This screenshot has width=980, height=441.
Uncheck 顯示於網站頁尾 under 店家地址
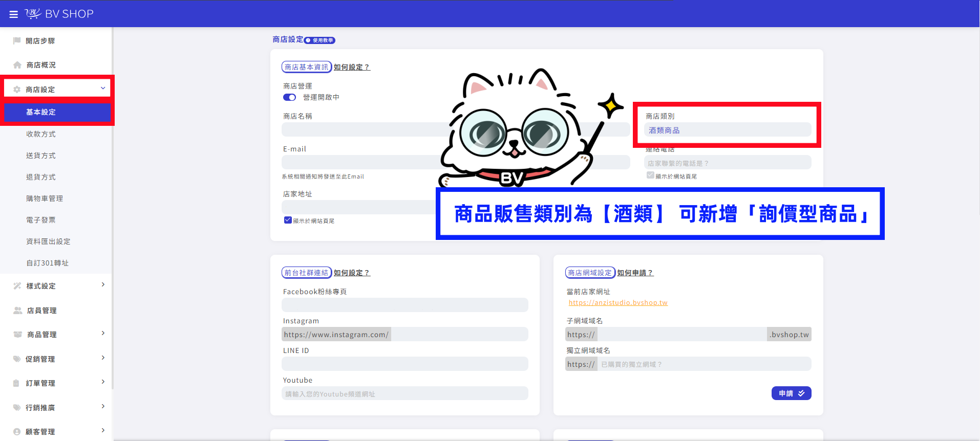288,220
